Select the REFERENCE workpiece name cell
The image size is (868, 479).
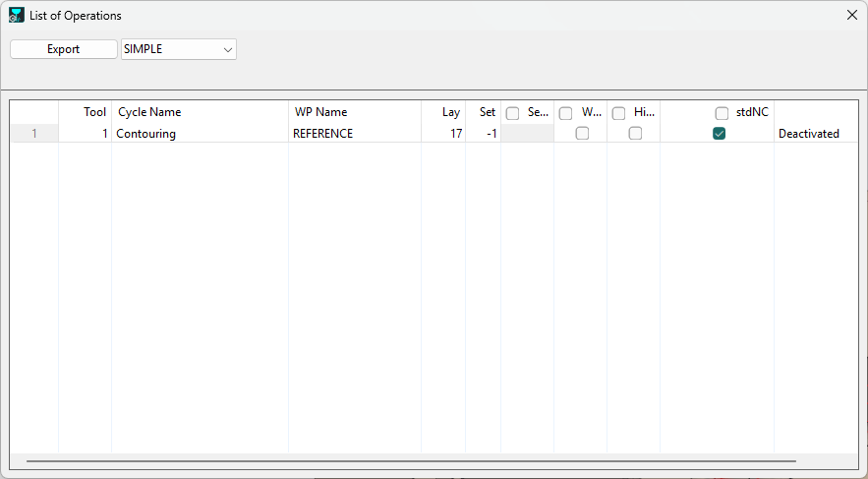[355, 134]
